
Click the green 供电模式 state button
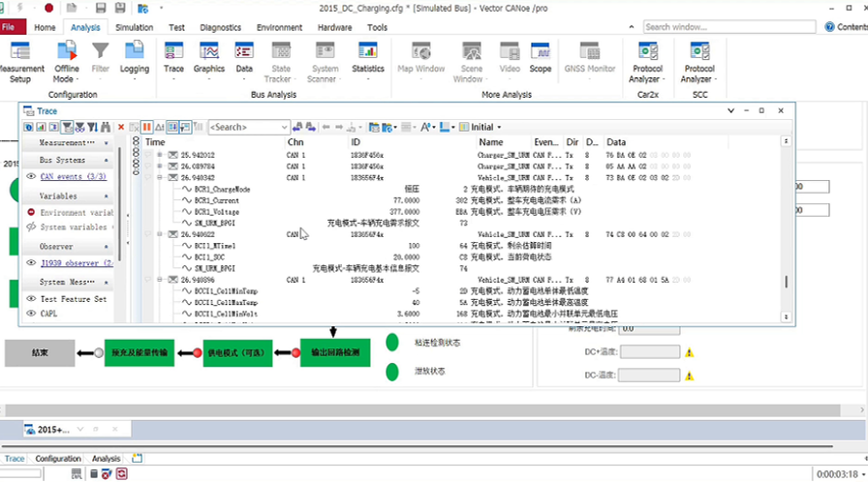pos(237,352)
